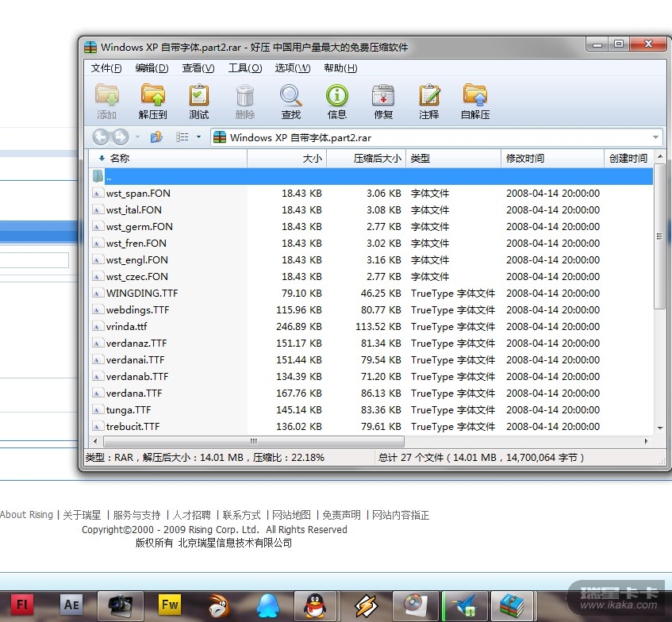The image size is (672, 622).
Task: Open the Find (查找) magnifier tool
Action: coord(291,102)
